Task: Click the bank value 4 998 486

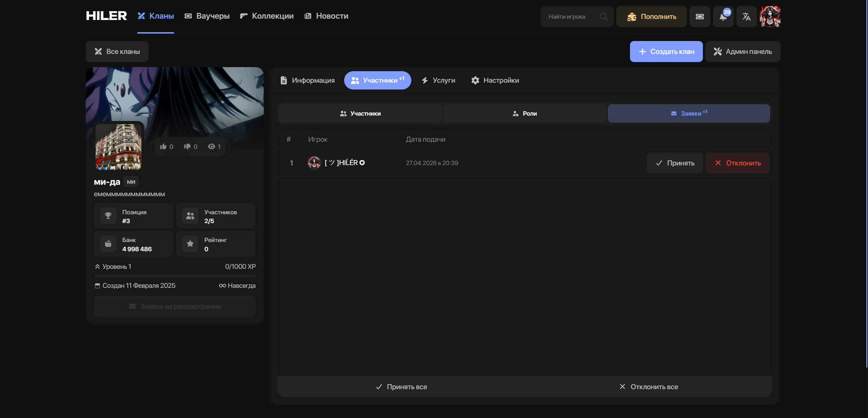Action: pyautogui.click(x=137, y=249)
